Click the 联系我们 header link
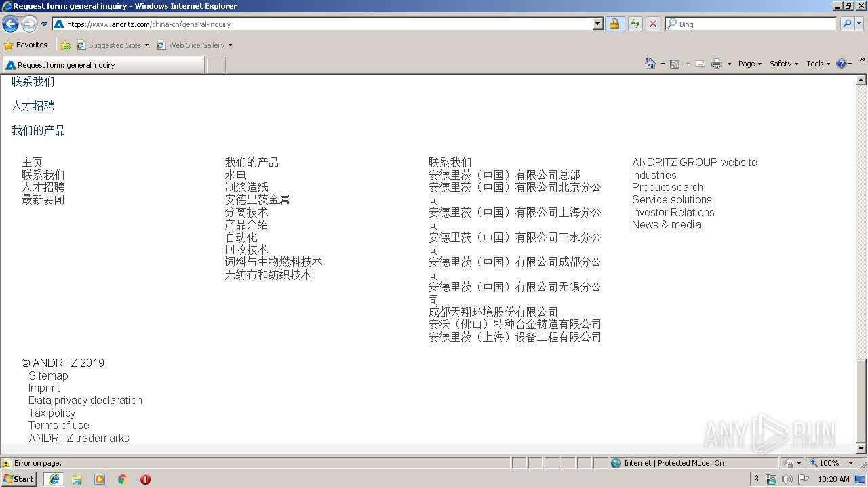Viewport: 868px width, 488px height. pos(33,81)
